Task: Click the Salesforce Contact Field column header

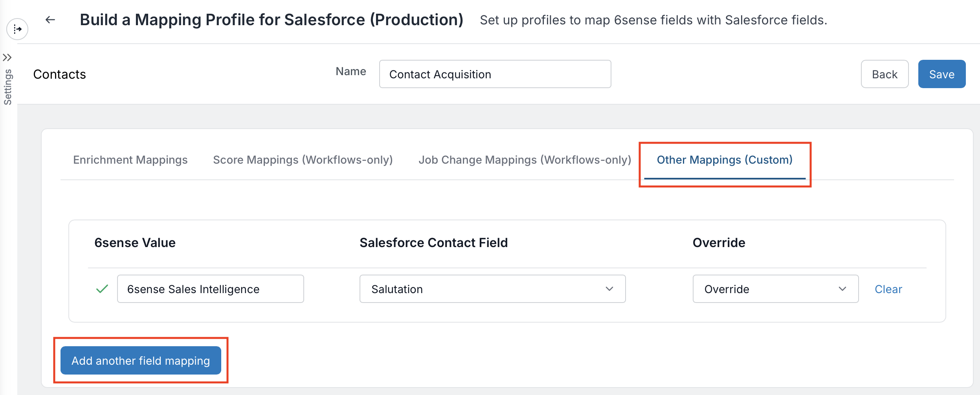Action: [x=433, y=243]
